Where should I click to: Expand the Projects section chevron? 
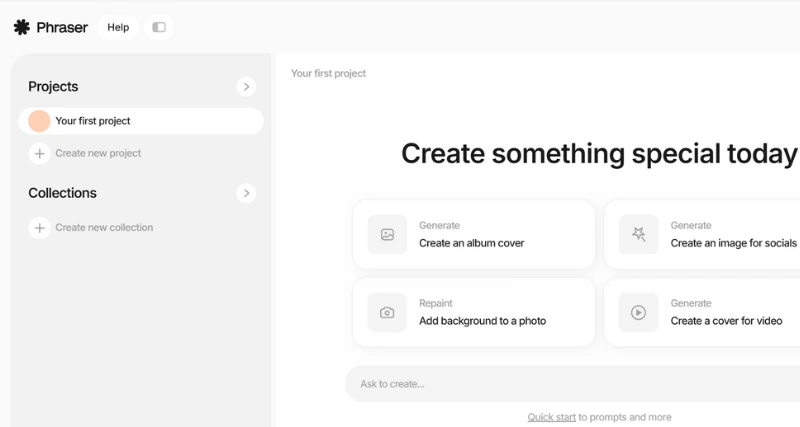(x=246, y=87)
